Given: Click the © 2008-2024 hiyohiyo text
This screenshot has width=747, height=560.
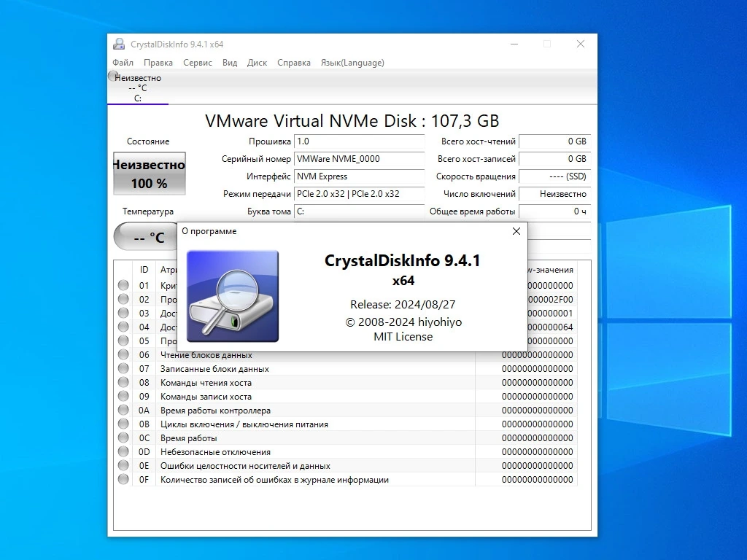Looking at the screenshot, I should [x=403, y=322].
